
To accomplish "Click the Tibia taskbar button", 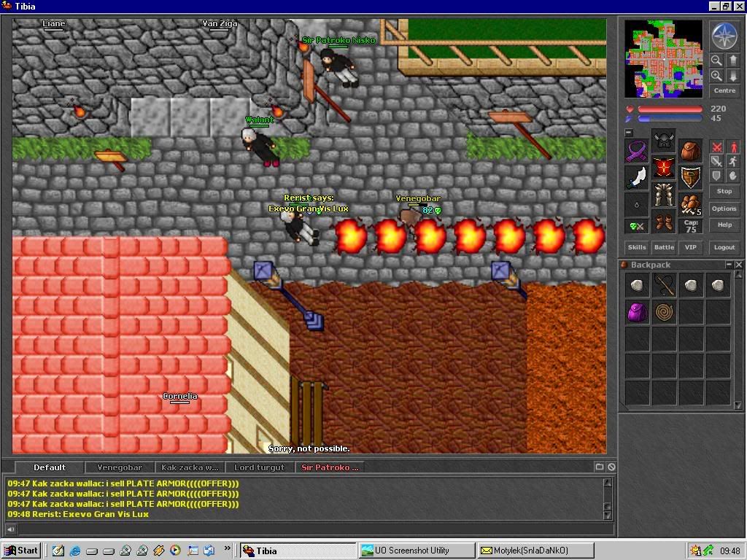I will 298,551.
